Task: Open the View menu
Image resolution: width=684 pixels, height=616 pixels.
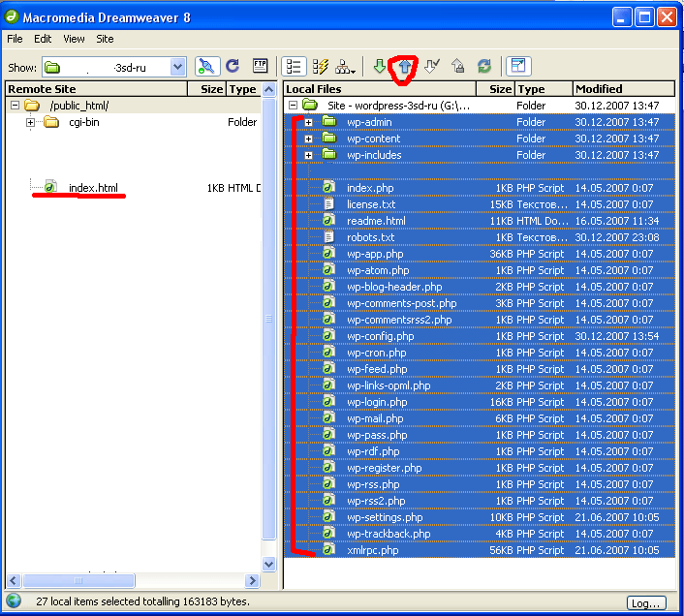Action: click(x=74, y=39)
